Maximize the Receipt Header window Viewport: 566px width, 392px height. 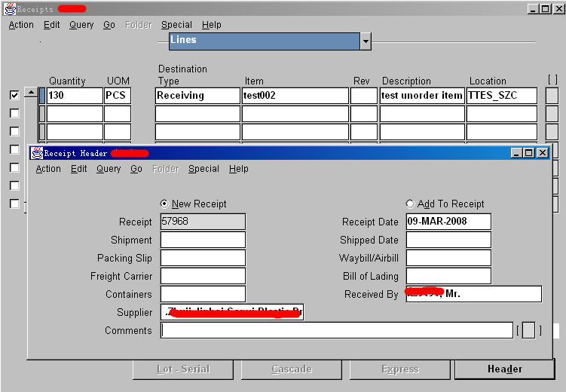click(x=529, y=153)
